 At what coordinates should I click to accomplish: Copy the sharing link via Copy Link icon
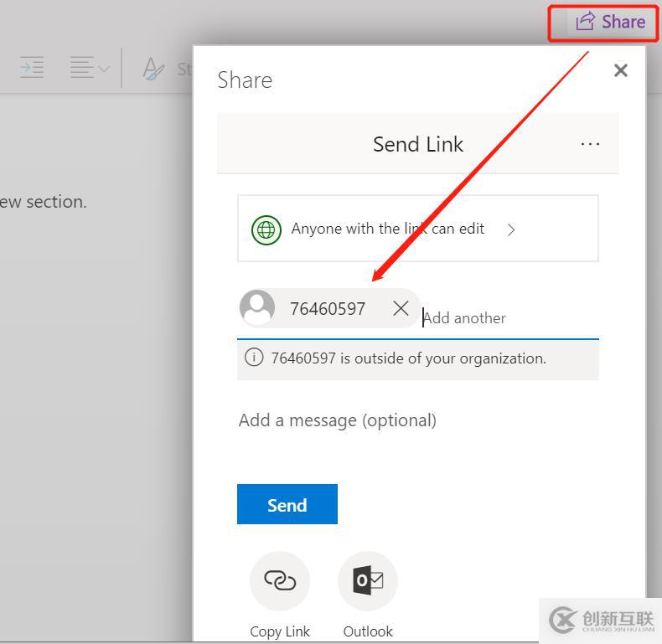click(280, 580)
